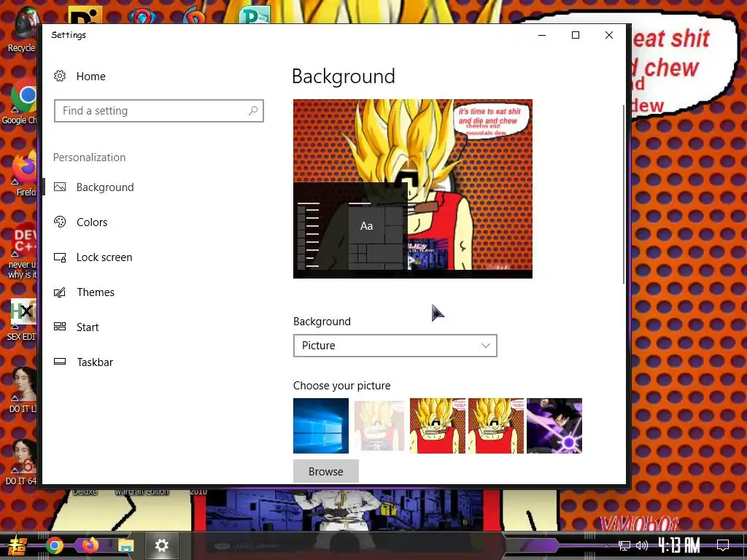
Task: Choose the fourth picture thumbnail
Action: click(x=496, y=426)
